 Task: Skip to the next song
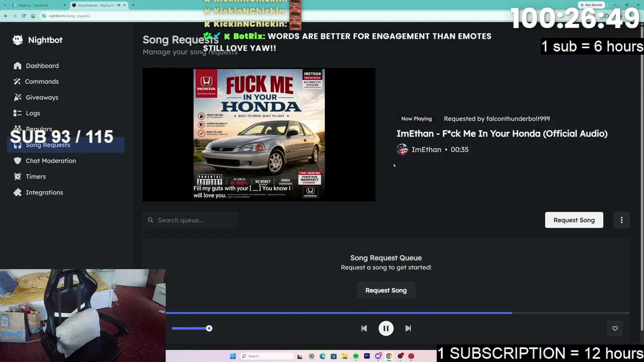click(408, 328)
